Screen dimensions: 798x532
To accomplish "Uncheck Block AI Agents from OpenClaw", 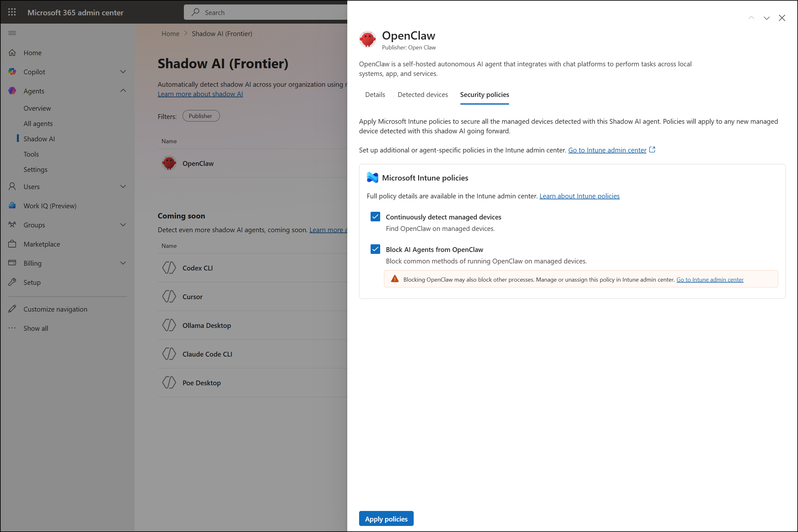I will (375, 249).
